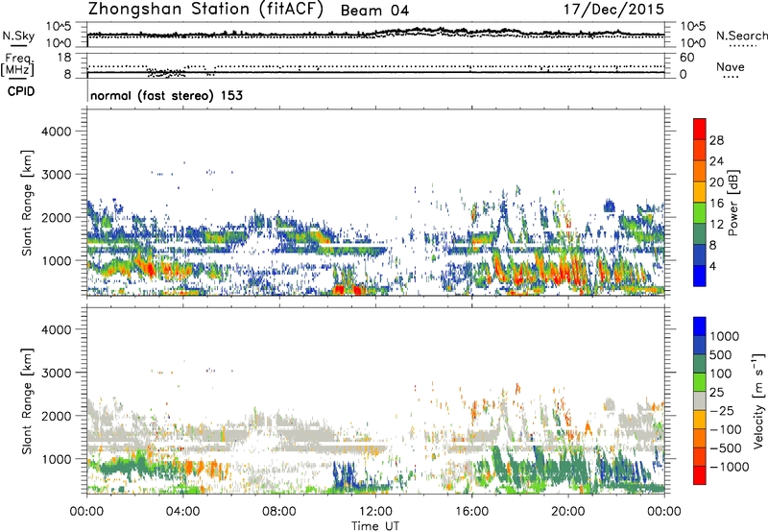
Task: Select the "24" label on power colorbar
Action: click(x=716, y=161)
